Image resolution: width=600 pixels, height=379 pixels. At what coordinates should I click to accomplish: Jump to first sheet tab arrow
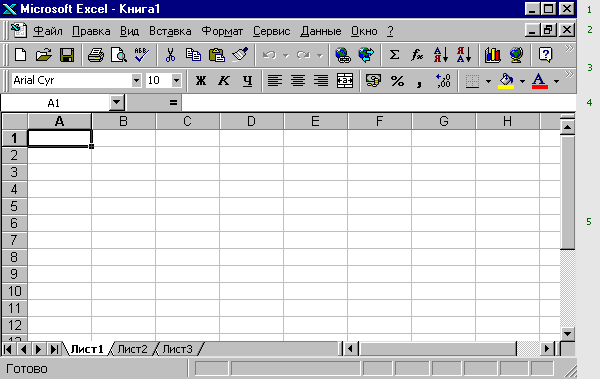tap(8, 349)
